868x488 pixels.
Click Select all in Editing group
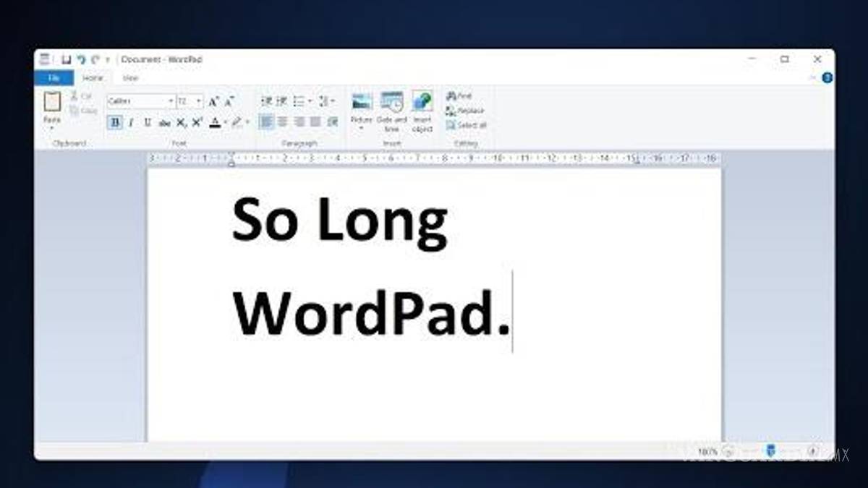point(467,125)
